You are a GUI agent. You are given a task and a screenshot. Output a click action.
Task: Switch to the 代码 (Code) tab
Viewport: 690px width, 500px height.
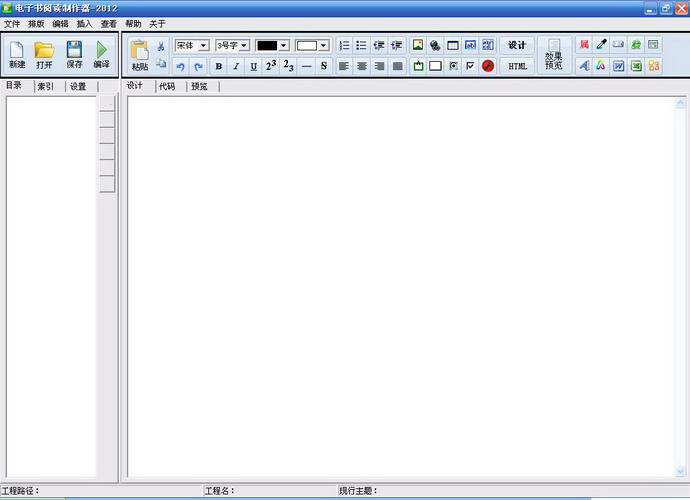(167, 86)
